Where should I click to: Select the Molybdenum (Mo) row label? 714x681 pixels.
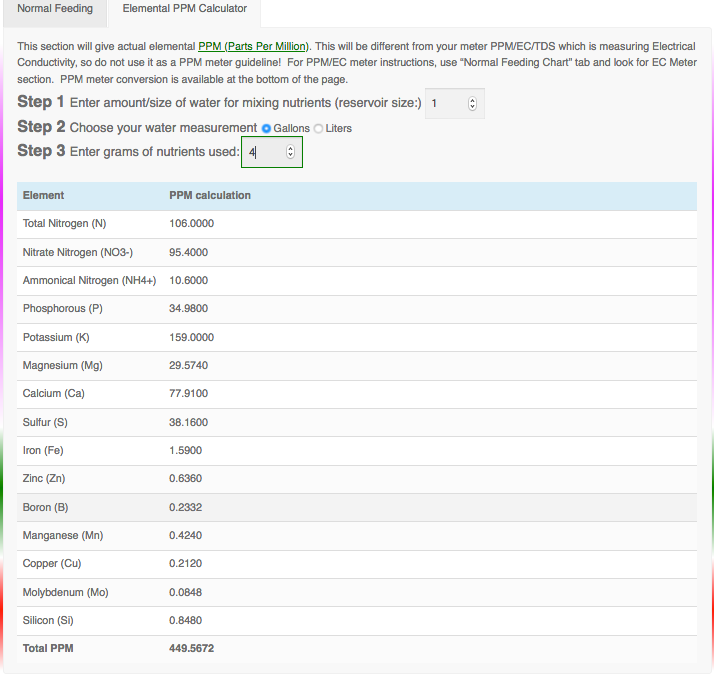click(x=65, y=592)
